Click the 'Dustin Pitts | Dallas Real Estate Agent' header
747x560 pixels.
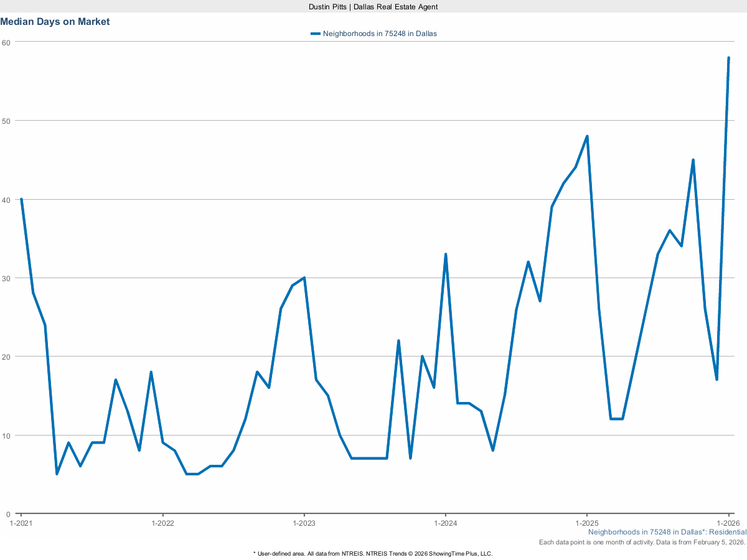372,7
